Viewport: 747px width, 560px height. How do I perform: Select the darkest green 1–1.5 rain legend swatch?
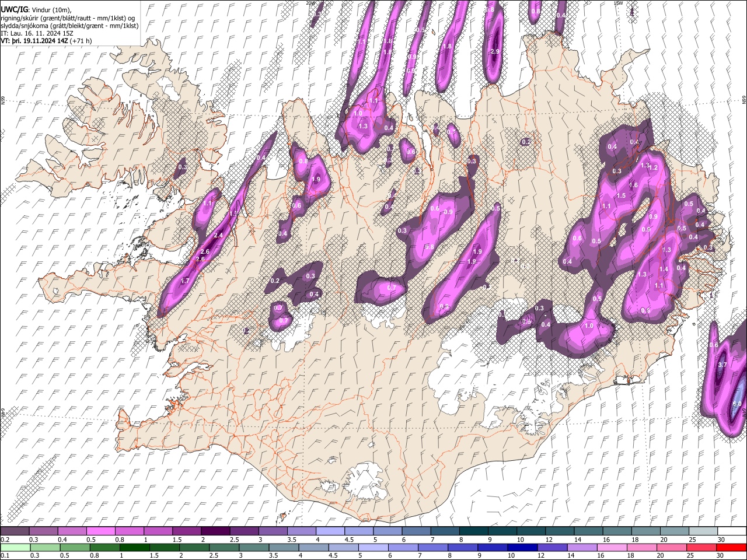(x=135, y=547)
